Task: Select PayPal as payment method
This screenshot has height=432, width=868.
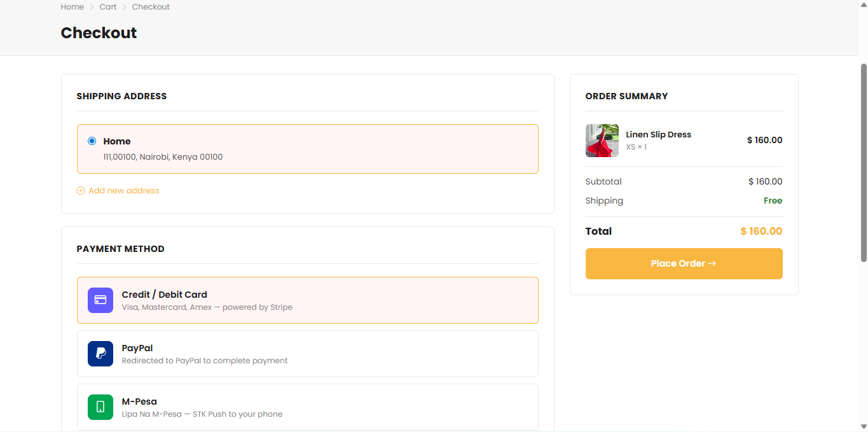Action: [x=307, y=354]
